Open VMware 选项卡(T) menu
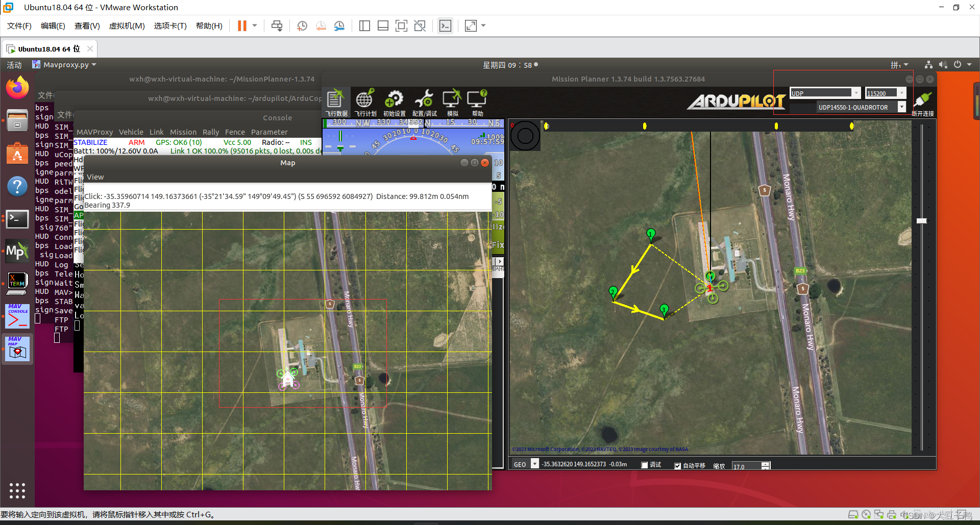This screenshot has height=525, width=980. click(170, 26)
